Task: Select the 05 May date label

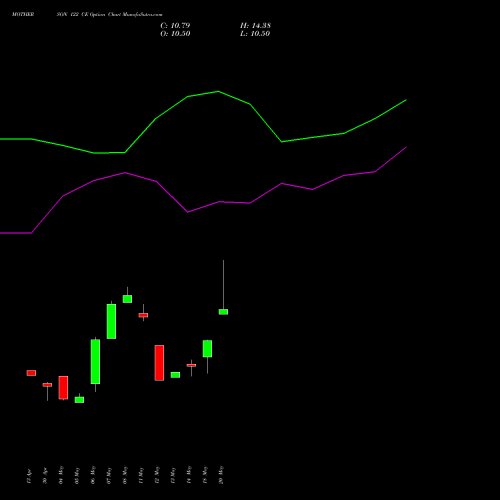Action: tap(77, 475)
